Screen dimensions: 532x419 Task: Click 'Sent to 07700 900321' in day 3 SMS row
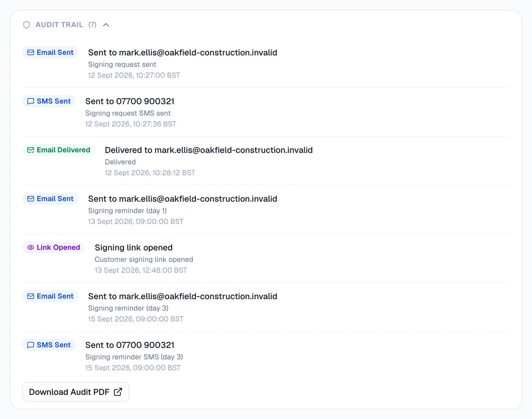[x=130, y=345]
